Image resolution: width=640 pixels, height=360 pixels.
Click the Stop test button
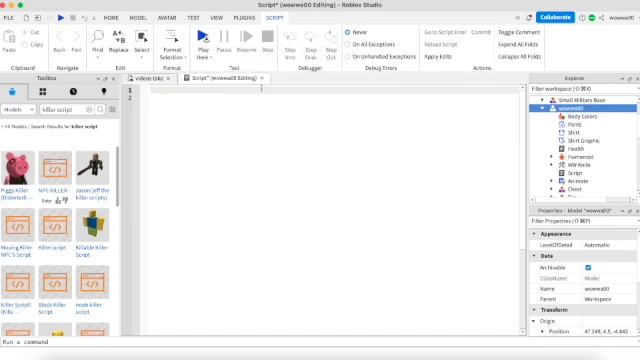click(268, 36)
